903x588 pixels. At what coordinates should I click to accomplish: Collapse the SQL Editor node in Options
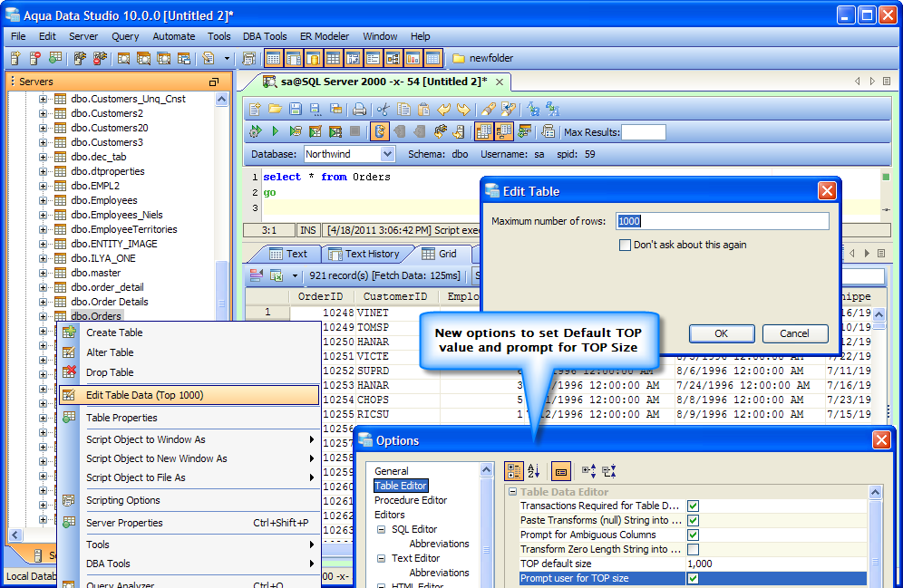click(381, 529)
